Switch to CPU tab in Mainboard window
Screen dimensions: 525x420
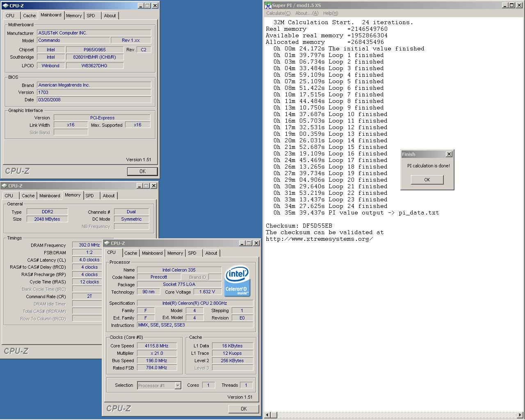(10, 16)
